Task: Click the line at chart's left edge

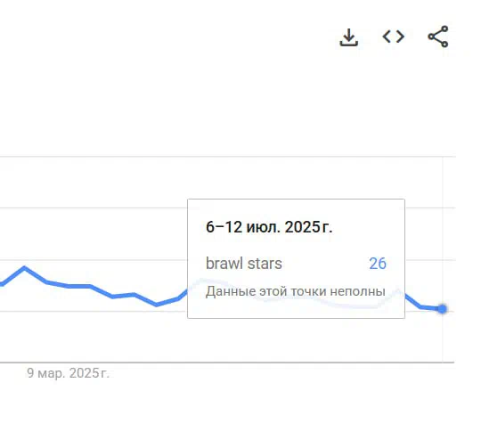Action: pyautogui.click(x=2, y=284)
